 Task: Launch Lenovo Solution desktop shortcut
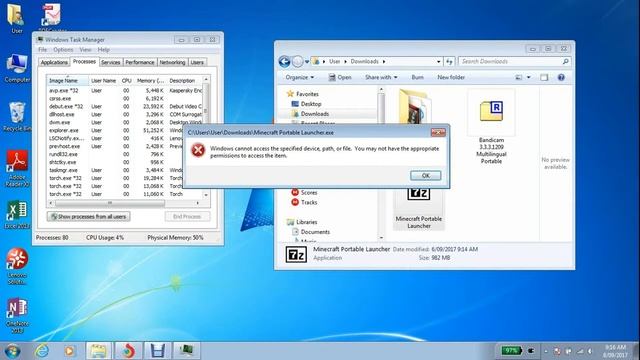point(17,266)
